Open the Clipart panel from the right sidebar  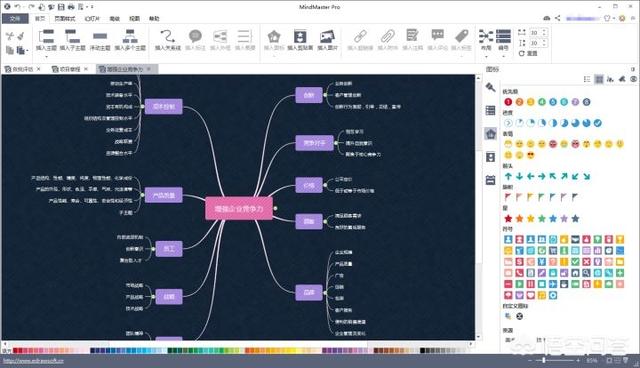click(491, 157)
